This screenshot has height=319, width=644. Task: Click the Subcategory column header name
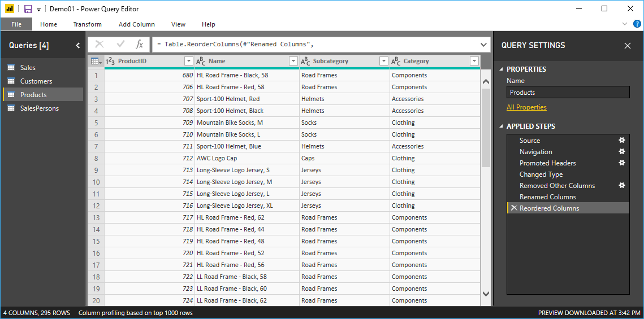coord(331,61)
